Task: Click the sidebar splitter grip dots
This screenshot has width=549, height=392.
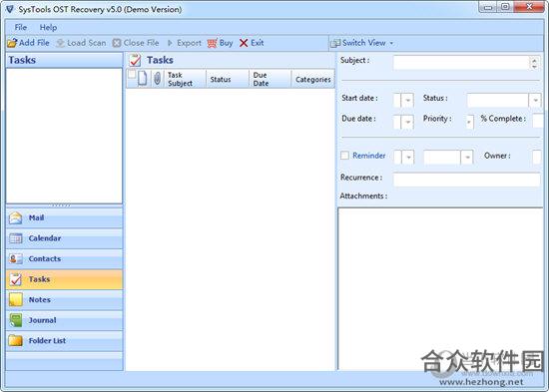Action: [61, 205]
